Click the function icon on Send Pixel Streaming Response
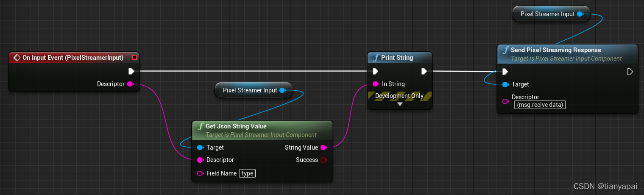The height and width of the screenshot is (195, 644). [x=506, y=50]
